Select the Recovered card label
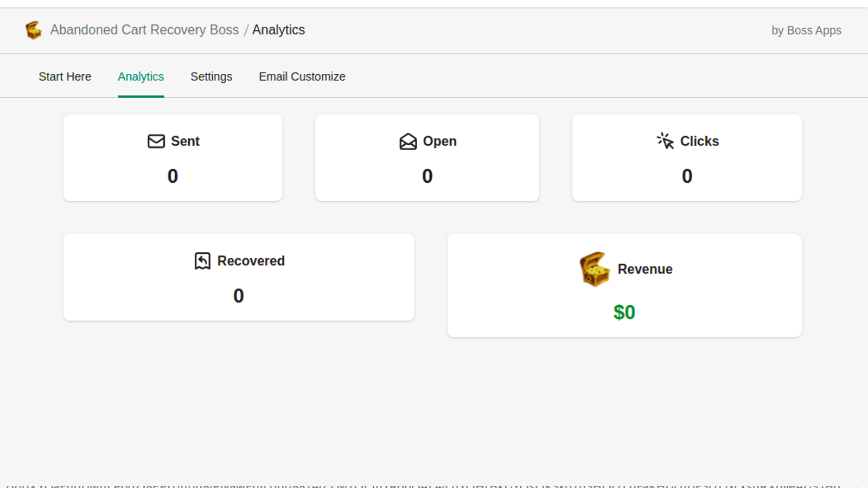Screen dimensions: 868x488 click(251, 261)
